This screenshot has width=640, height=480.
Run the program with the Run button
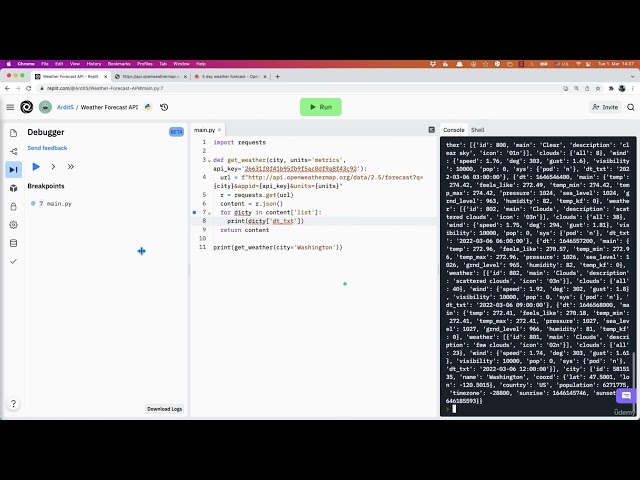pyautogui.click(x=321, y=107)
